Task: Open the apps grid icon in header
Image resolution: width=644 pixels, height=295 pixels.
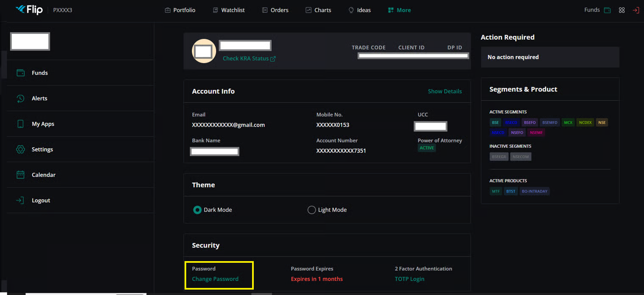Action: pos(622,10)
